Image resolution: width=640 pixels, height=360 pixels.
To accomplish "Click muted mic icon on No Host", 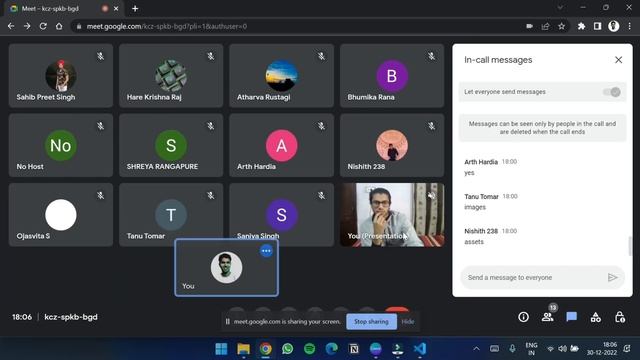I will pos(100,126).
